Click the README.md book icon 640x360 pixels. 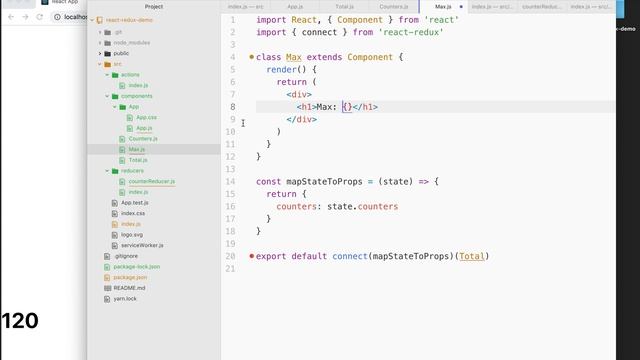coord(107,288)
